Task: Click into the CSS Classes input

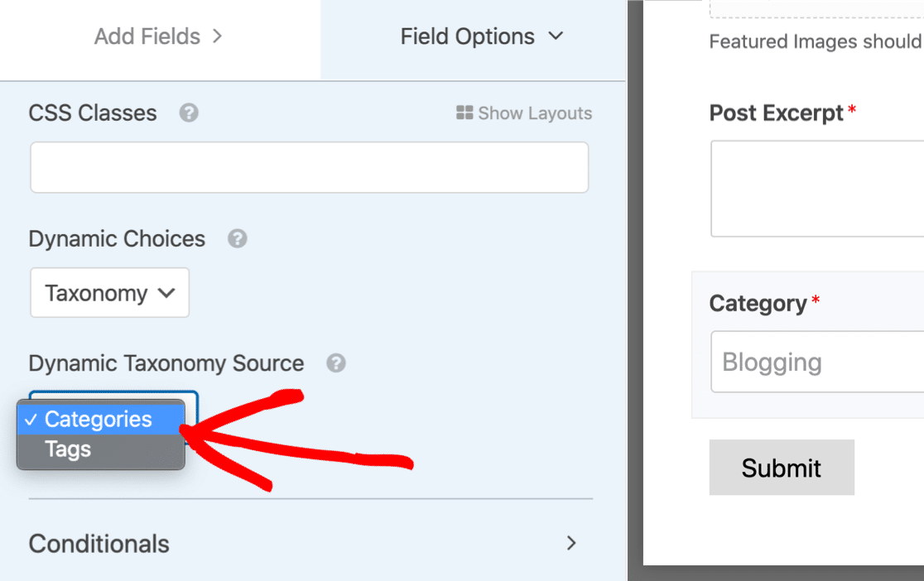Action: coord(310,167)
